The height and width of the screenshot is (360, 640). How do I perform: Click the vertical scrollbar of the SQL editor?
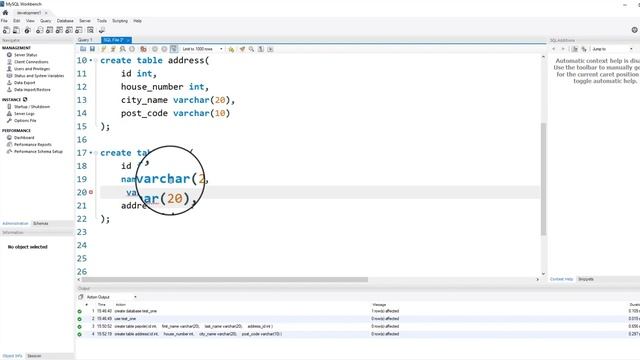[543, 179]
